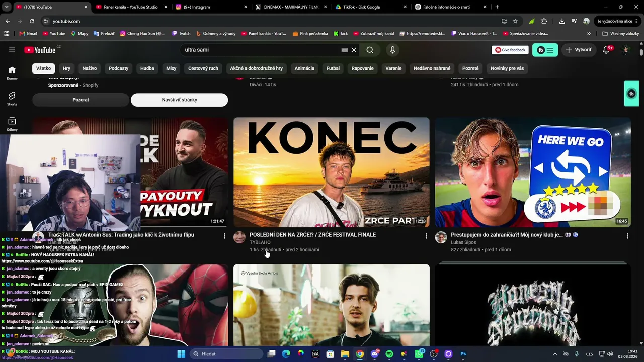
Task: Open the Lukas Sipos channel avatar
Action: [441, 237]
